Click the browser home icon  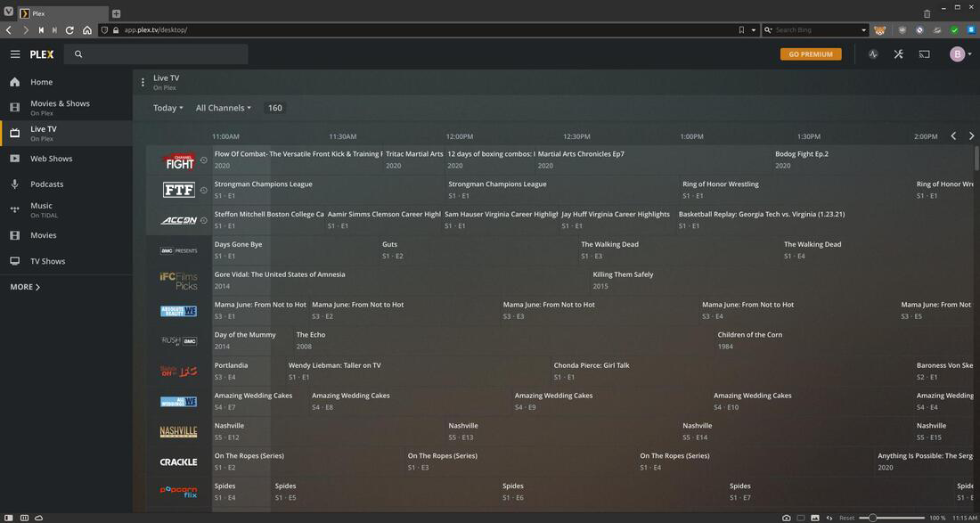click(x=87, y=30)
